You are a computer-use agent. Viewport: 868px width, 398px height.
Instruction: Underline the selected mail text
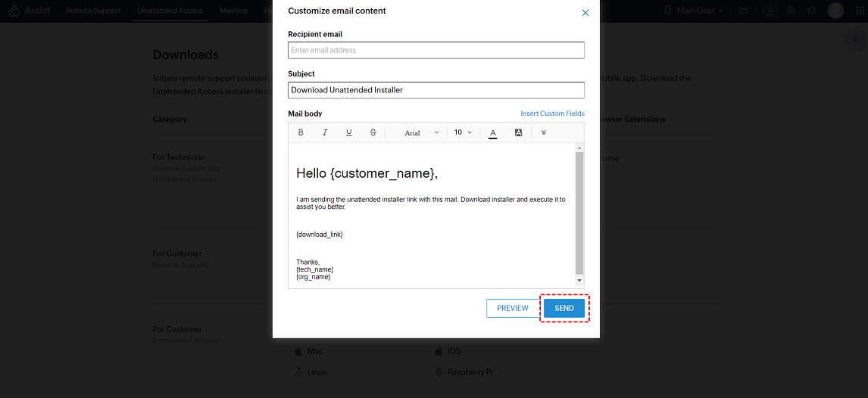[x=348, y=132]
